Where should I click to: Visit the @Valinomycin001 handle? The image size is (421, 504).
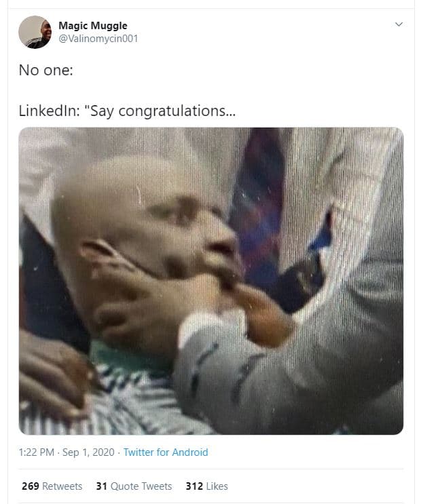(x=98, y=39)
